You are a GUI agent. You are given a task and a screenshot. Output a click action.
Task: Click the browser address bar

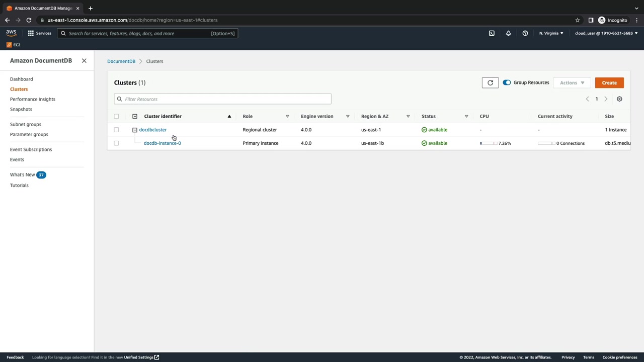coord(307,20)
